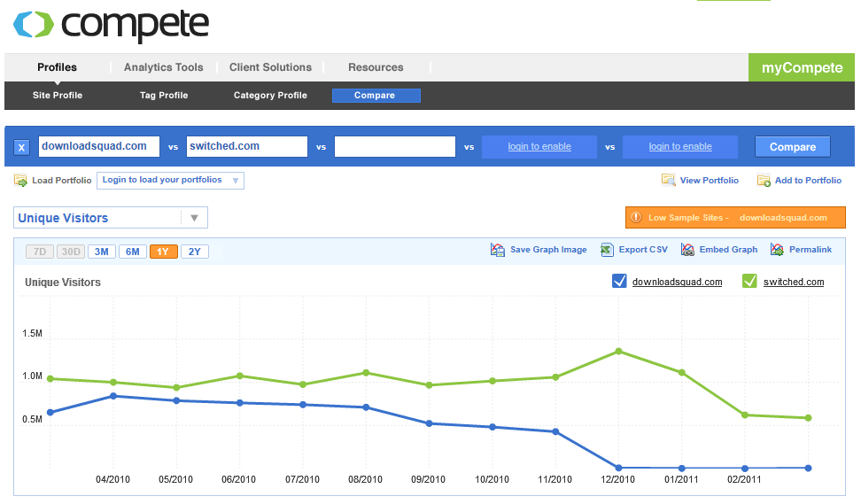Screen dimensions: 861x504
Task: Switch to the 6M time range
Action: (x=132, y=252)
